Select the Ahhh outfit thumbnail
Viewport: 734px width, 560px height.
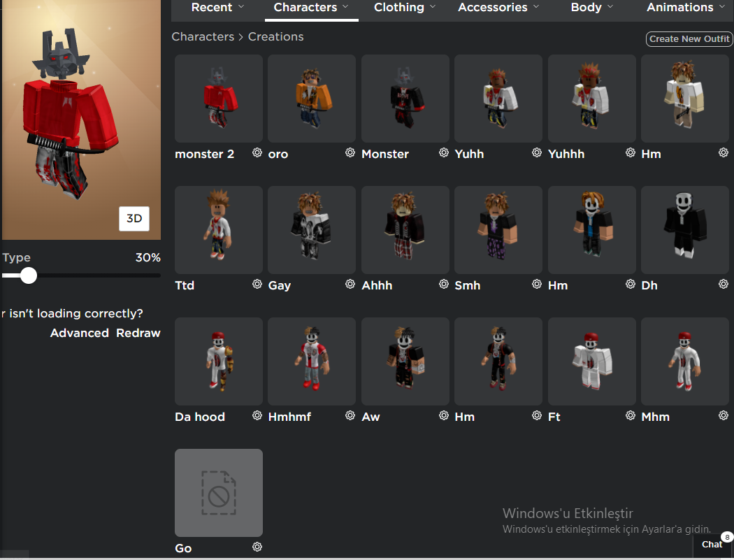(405, 230)
